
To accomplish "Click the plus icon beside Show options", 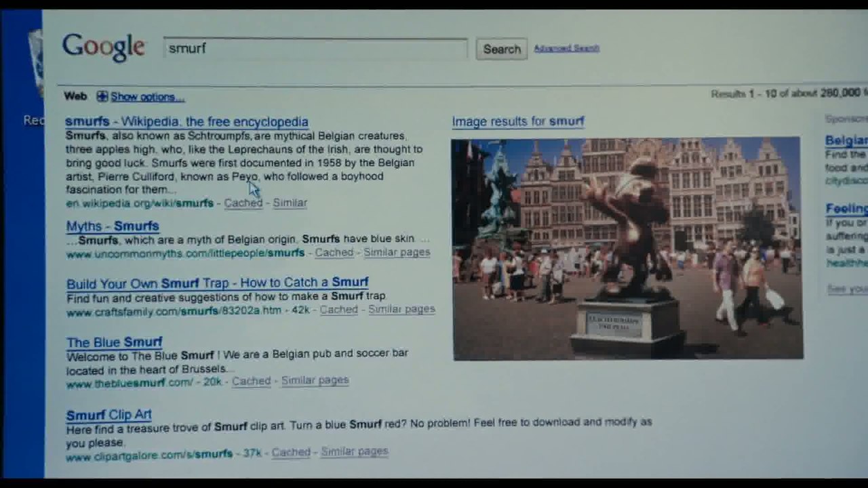I will [x=102, y=96].
